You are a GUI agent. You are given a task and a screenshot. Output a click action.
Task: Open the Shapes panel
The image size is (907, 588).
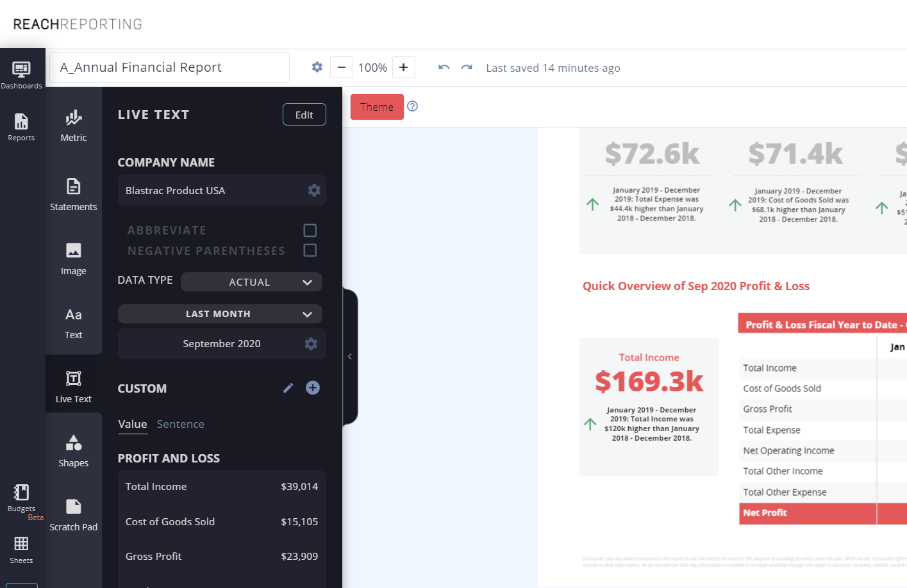(73, 450)
